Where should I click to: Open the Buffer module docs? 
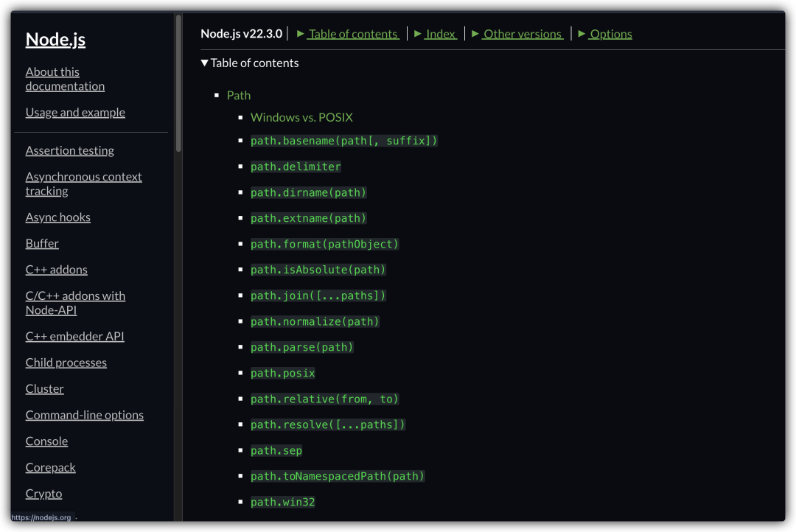coord(42,243)
